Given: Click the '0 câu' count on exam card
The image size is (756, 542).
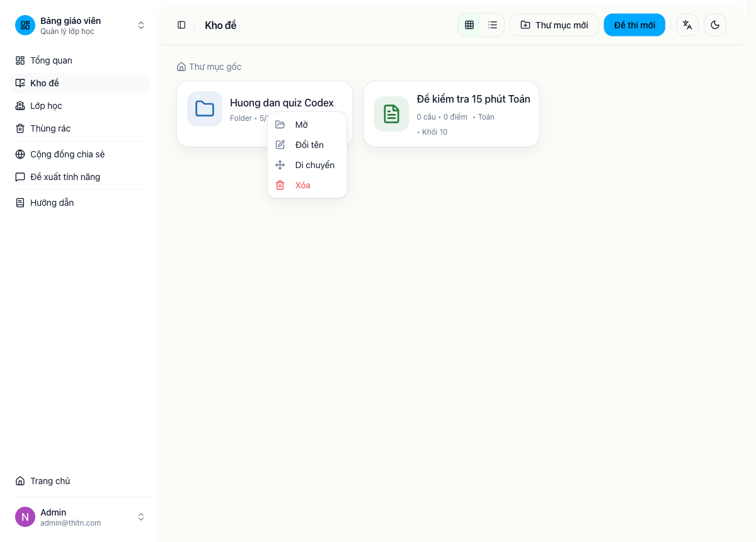Looking at the screenshot, I should tap(427, 117).
